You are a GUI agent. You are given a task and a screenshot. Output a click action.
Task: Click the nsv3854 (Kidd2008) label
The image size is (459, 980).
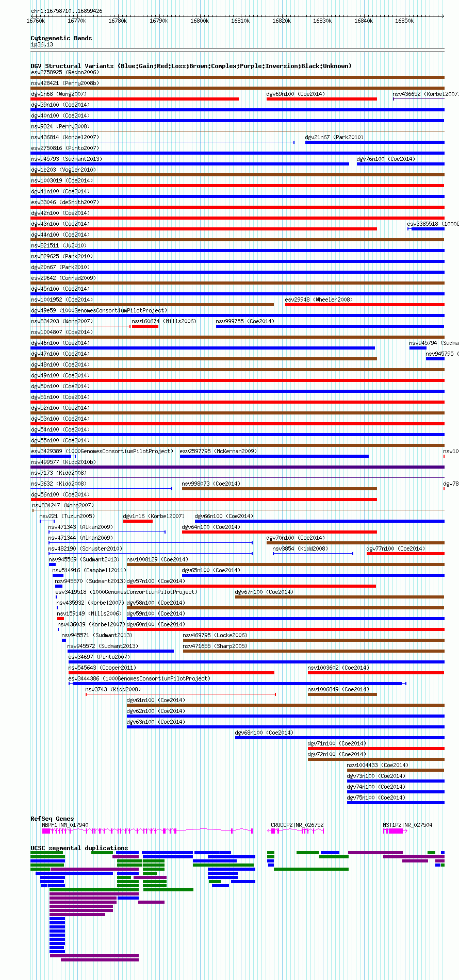(300, 549)
